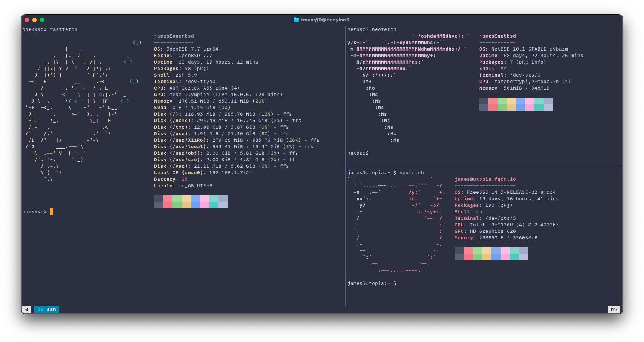Click the title text 'tmux://0@babylon6'
The width and height of the screenshot is (644, 342).
click(x=325, y=20)
